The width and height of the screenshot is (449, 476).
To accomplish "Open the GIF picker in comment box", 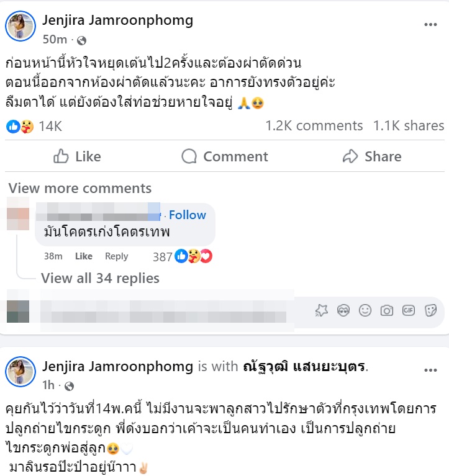I will pos(409,310).
